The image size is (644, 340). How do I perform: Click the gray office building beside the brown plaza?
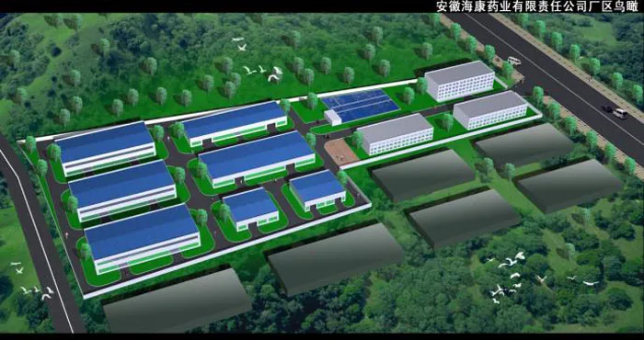395,134
